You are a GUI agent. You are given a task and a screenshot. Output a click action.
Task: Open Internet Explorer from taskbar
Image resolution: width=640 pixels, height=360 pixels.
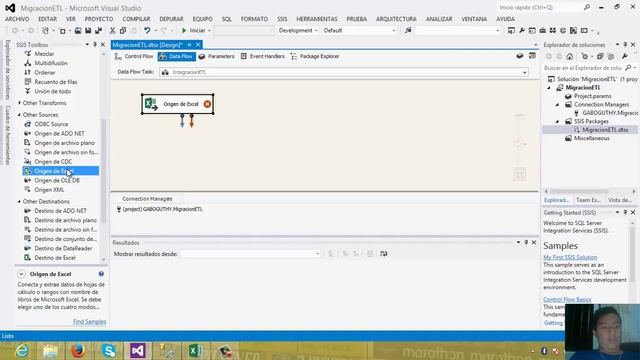pyautogui.click(x=22, y=351)
